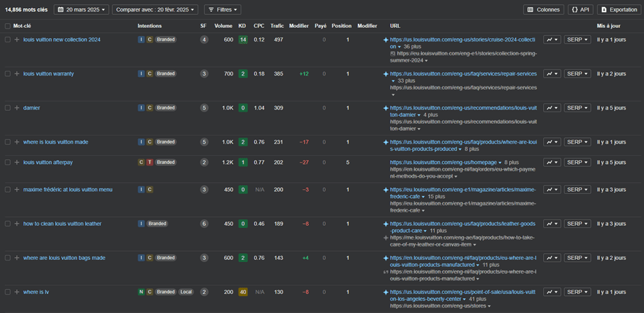Click plus icon beside damier keyword
Image resolution: width=644 pixels, height=313 pixels.
click(x=17, y=108)
